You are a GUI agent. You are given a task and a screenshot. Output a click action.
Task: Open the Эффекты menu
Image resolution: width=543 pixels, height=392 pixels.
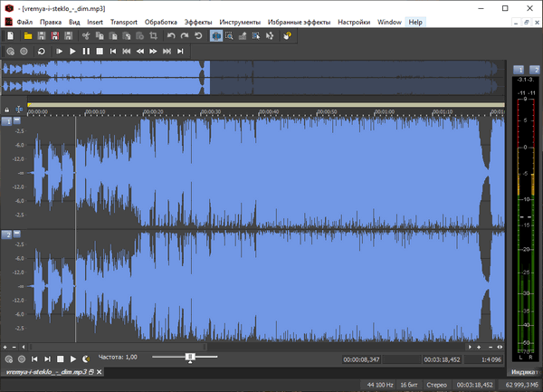[198, 21]
